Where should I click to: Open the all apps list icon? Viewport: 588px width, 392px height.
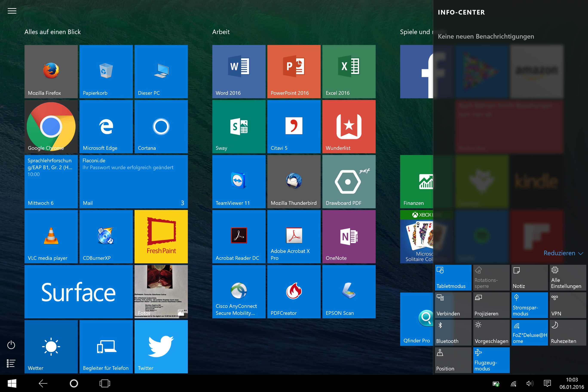point(11,363)
